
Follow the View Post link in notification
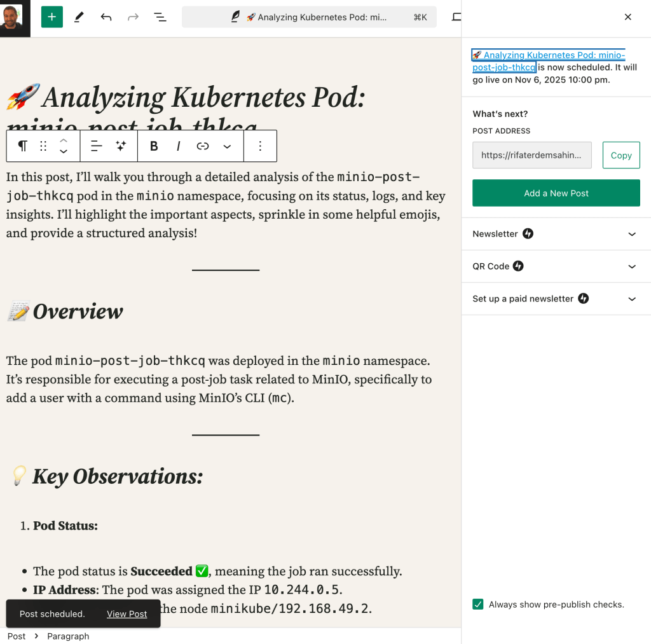click(127, 613)
